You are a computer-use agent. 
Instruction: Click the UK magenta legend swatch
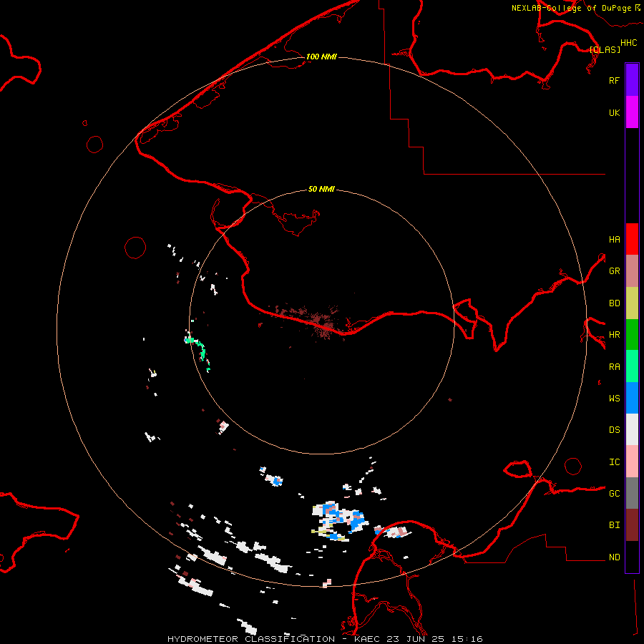coord(632,112)
